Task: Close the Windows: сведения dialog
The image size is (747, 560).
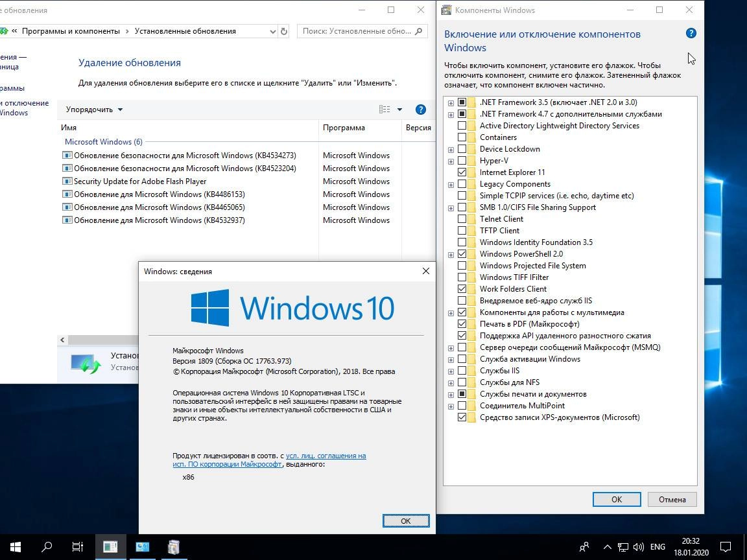Action: tap(425, 271)
